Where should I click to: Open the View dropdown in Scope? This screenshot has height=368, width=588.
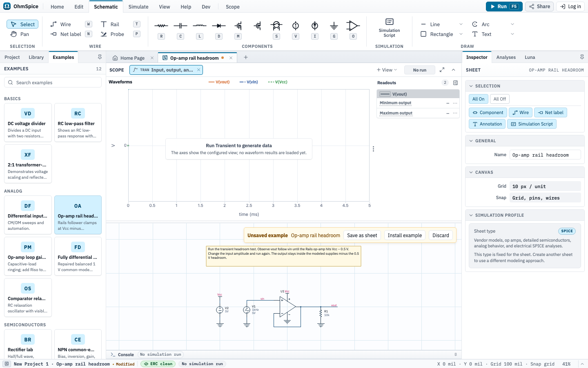(387, 70)
